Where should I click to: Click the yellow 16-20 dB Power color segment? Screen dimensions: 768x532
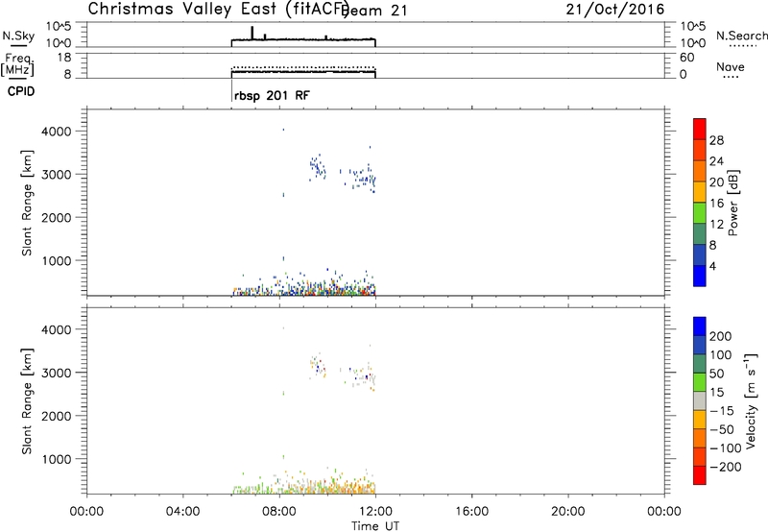tap(700, 191)
